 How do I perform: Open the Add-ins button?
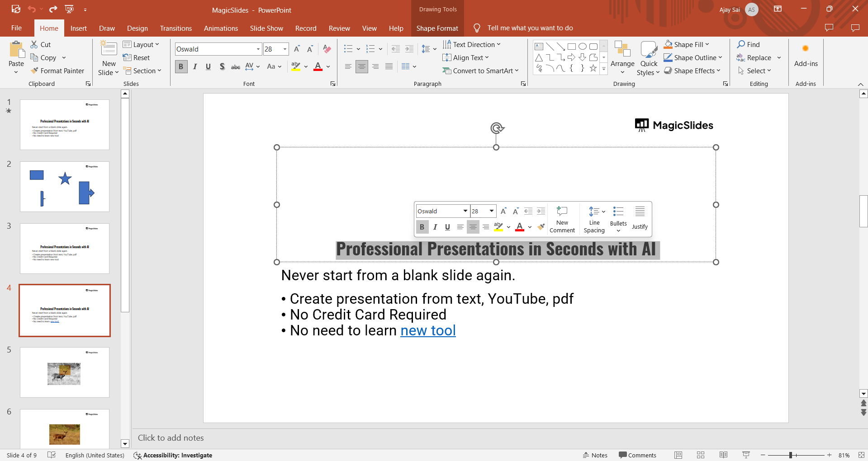pos(806,55)
